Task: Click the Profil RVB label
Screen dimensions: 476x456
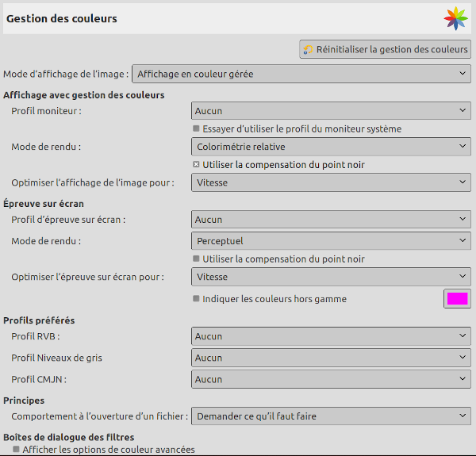Action: point(36,336)
